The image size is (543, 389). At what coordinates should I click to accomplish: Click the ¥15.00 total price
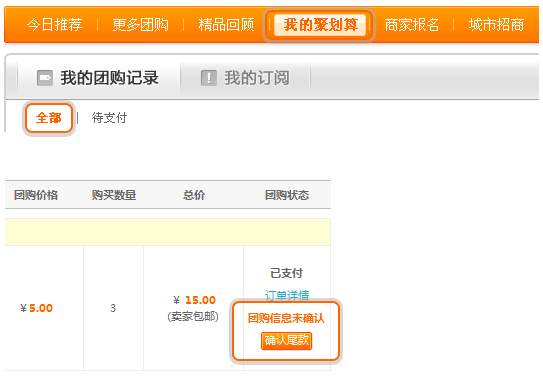(194, 300)
